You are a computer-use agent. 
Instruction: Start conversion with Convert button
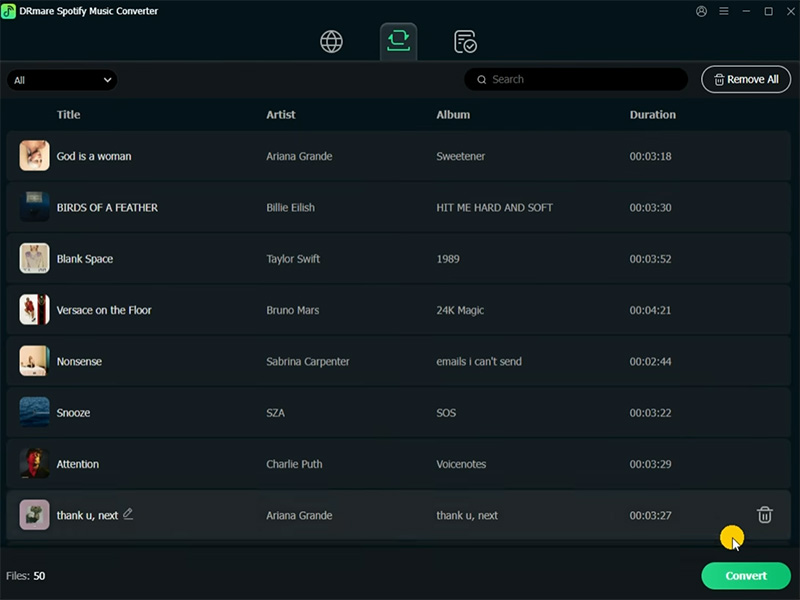746,576
